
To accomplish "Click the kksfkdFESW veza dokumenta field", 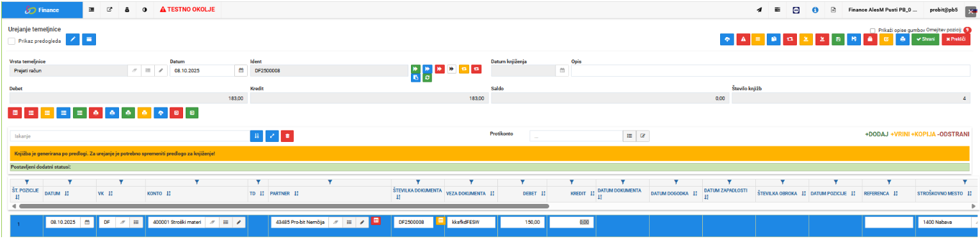I will coord(471,222).
